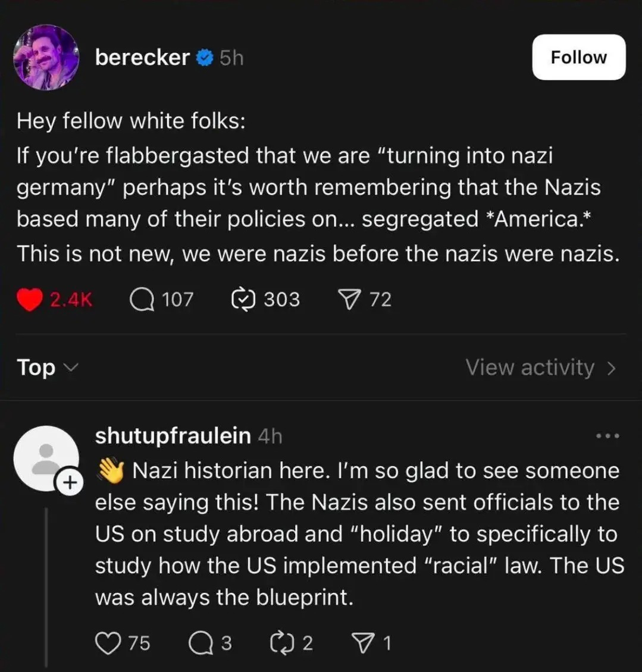Open View activity page
This screenshot has width=642, height=672.
coord(530,368)
